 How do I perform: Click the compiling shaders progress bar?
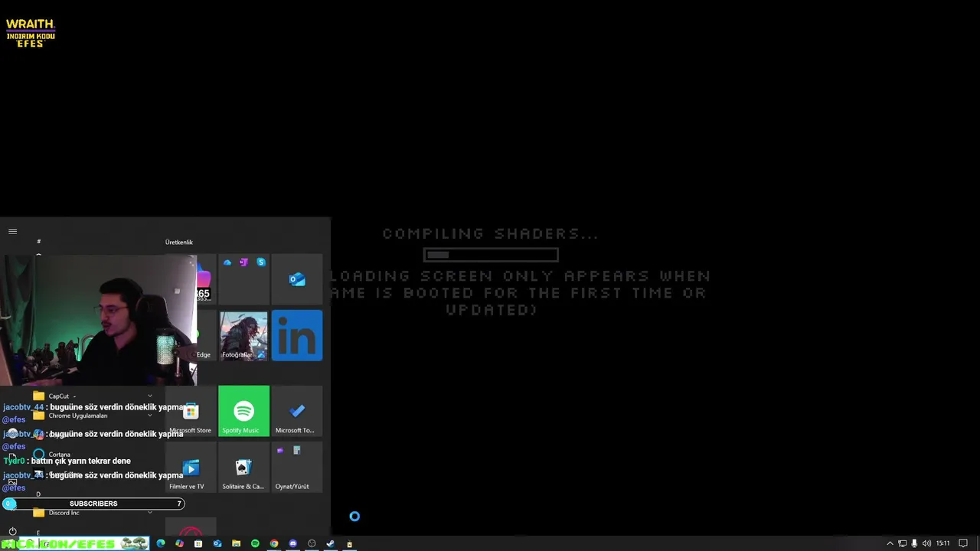[x=491, y=255]
